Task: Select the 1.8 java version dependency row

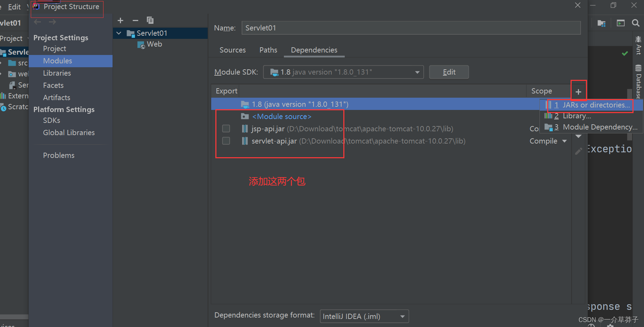Action: coord(375,104)
